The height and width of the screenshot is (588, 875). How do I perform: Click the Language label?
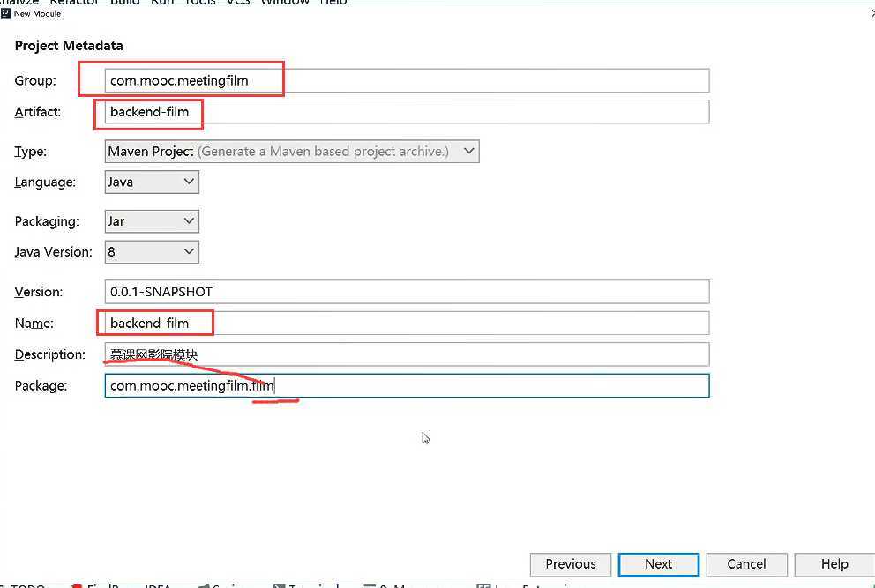45,182
